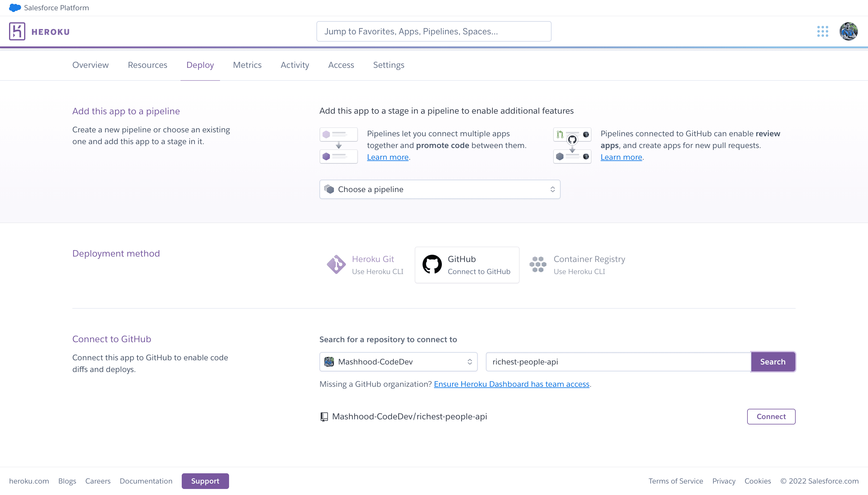Click the Mashhood-CodeDev avatar in the organization selector
The image size is (868, 495).
click(x=329, y=362)
